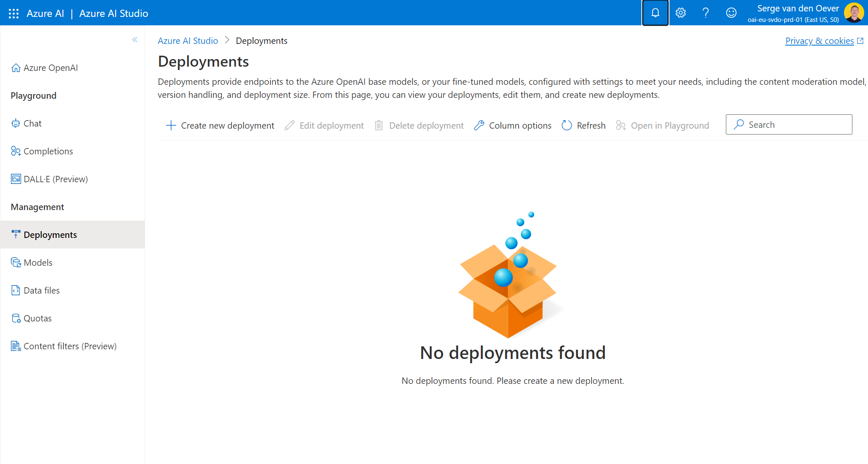Image resolution: width=868 pixels, height=464 pixels.
Task: Click the Refresh icon
Action: [566, 124]
